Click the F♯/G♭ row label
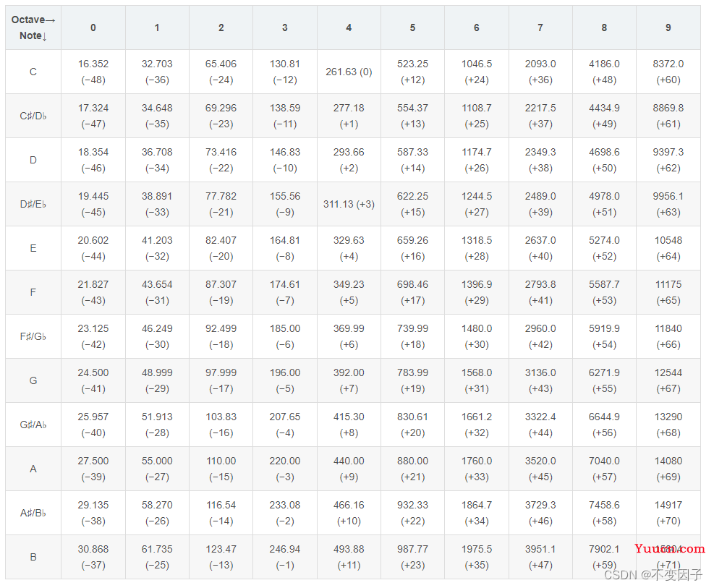Viewport: 714px width, 588px height. click(33, 336)
